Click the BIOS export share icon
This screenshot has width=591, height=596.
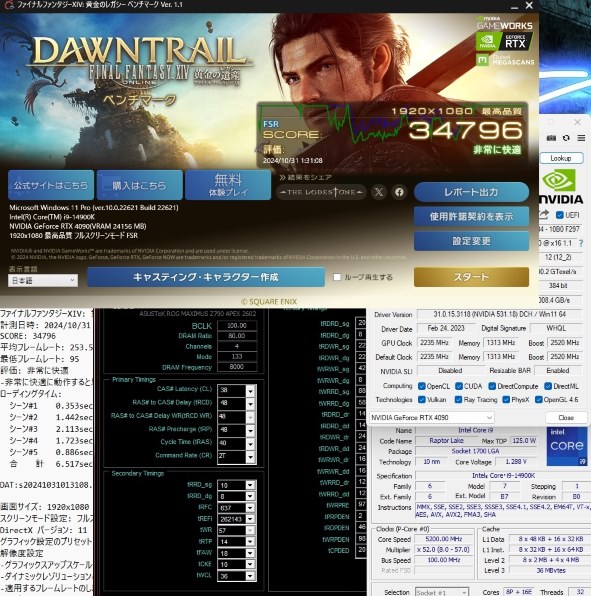click(544, 215)
